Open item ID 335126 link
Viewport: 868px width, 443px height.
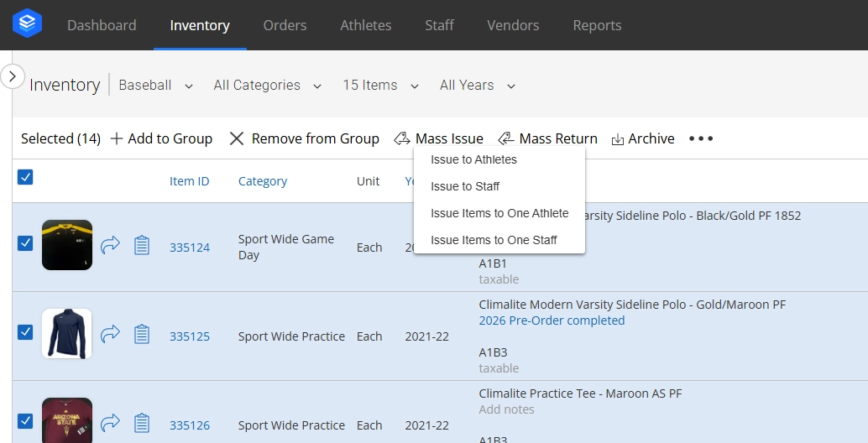pos(190,425)
